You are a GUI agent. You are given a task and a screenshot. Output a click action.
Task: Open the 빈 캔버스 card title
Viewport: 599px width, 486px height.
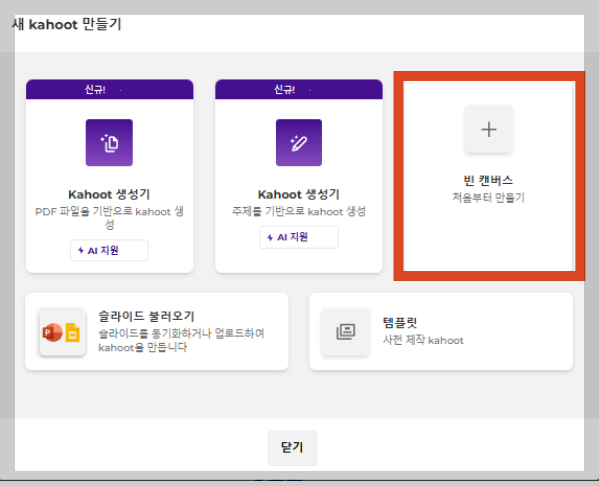(x=488, y=180)
